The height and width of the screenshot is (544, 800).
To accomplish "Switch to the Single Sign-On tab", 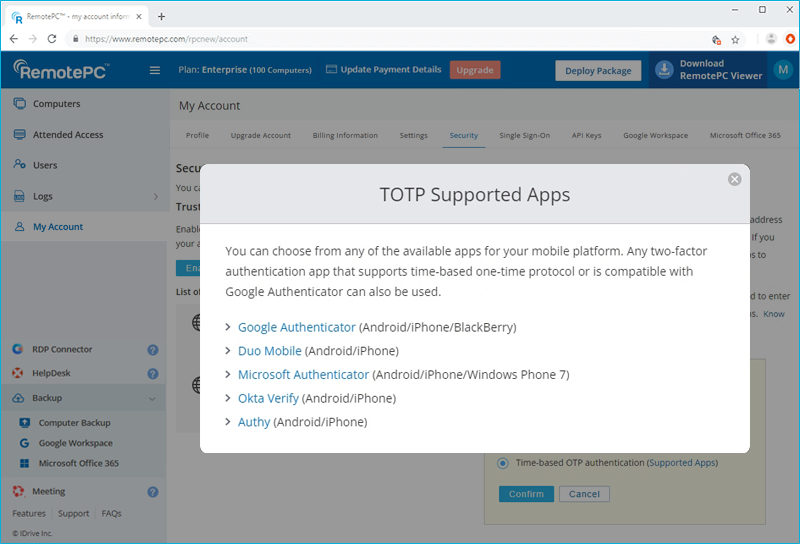I will 524,135.
